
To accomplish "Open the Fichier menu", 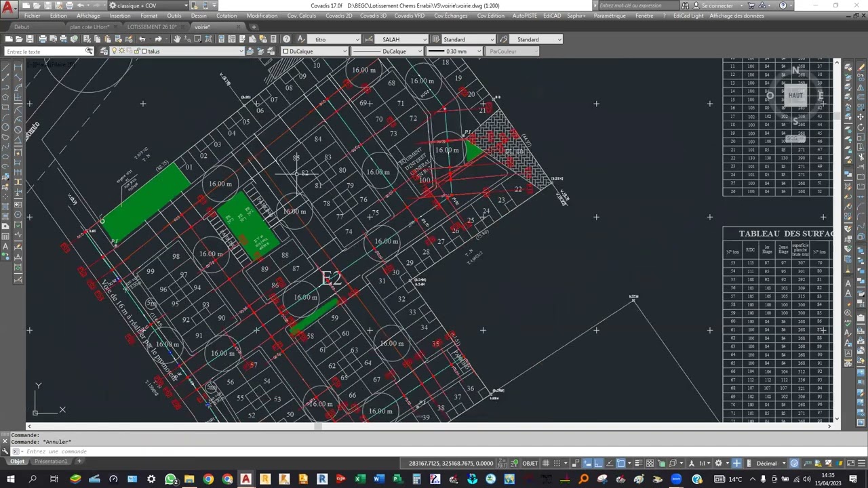I will (x=32, y=16).
